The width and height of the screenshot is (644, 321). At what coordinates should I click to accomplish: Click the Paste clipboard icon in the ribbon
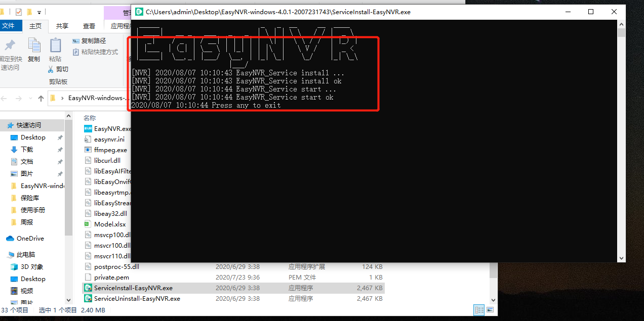click(55, 45)
